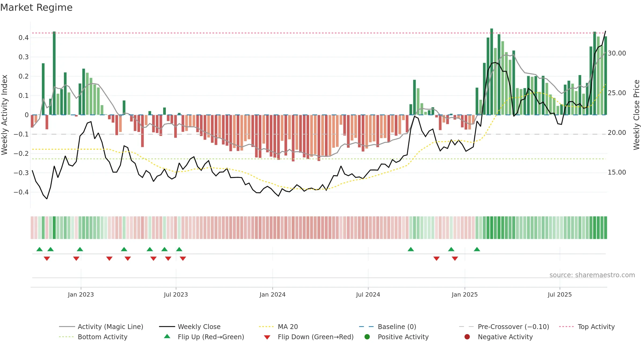Click the 0 baseline axis label
Viewport: 644px width, 362px height.
click(27, 115)
